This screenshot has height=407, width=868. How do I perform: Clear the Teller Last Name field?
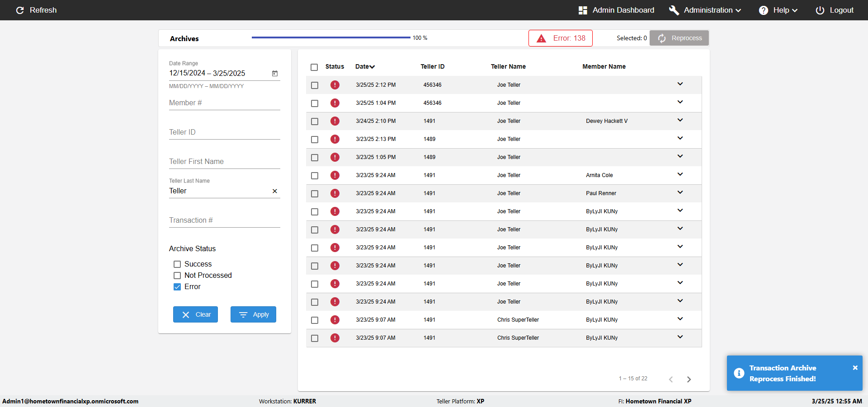click(275, 191)
